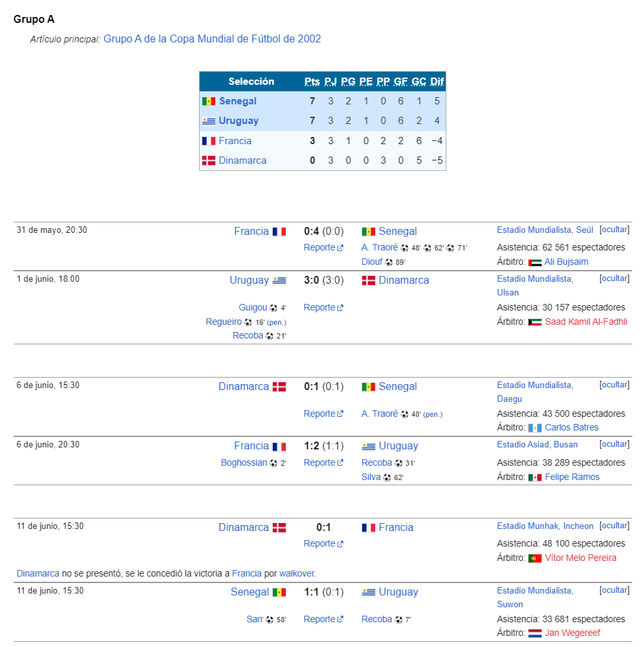Screen dimensions: 644x647
Task: Collapse Francia vs Uruguay match with ocultar
Action: point(614,444)
